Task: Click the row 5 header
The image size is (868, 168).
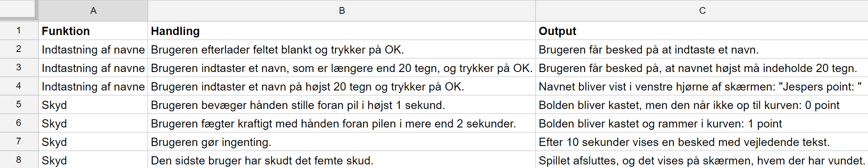Action: click(x=18, y=105)
